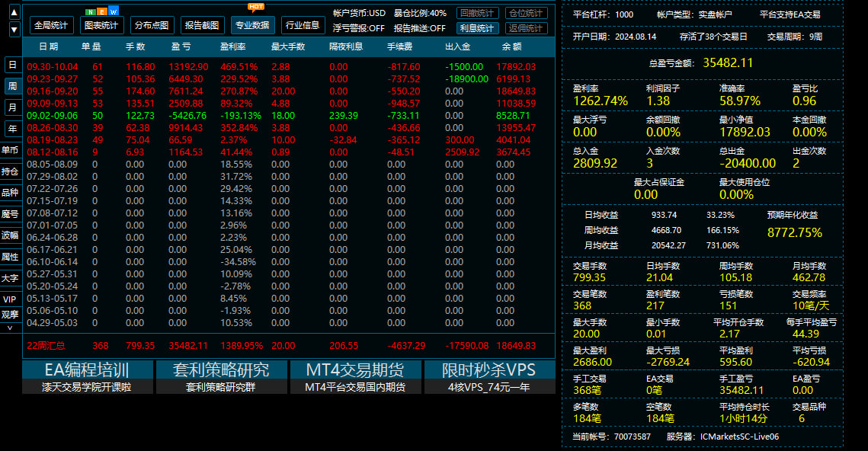Viewport: 868px width, 451px height.
Task: Open the 品种 sidebar item
Action: [10, 193]
